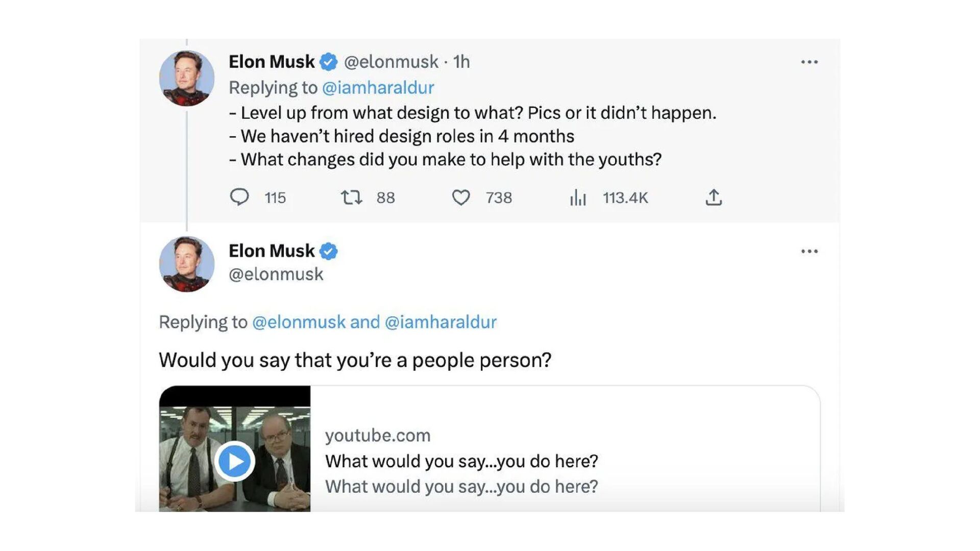Viewport: 980px width, 551px height.
Task: Click the share icon on first tweet
Action: click(x=714, y=197)
